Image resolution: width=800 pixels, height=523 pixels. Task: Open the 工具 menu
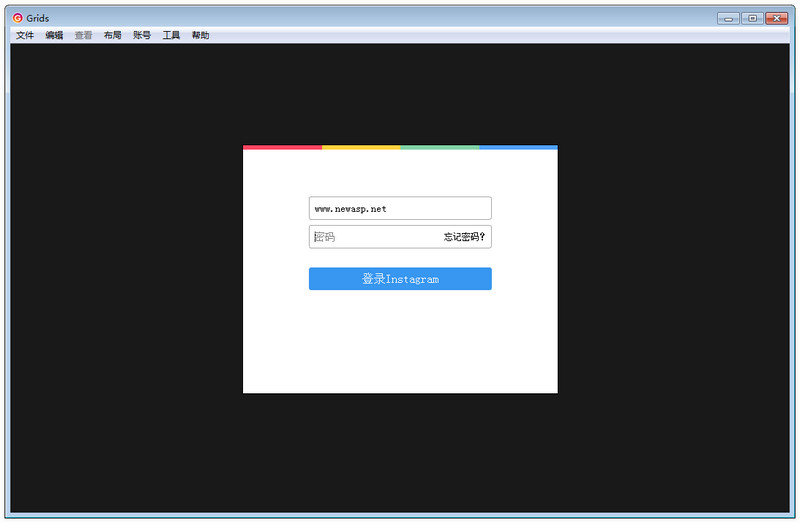(171, 35)
